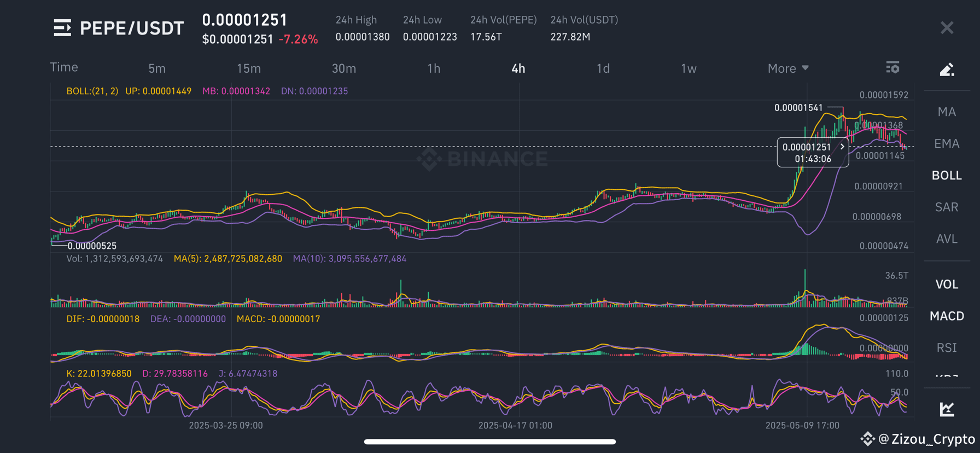Click the MB: 0.00001342 band value
This screenshot has height=453, width=980.
[x=236, y=91]
